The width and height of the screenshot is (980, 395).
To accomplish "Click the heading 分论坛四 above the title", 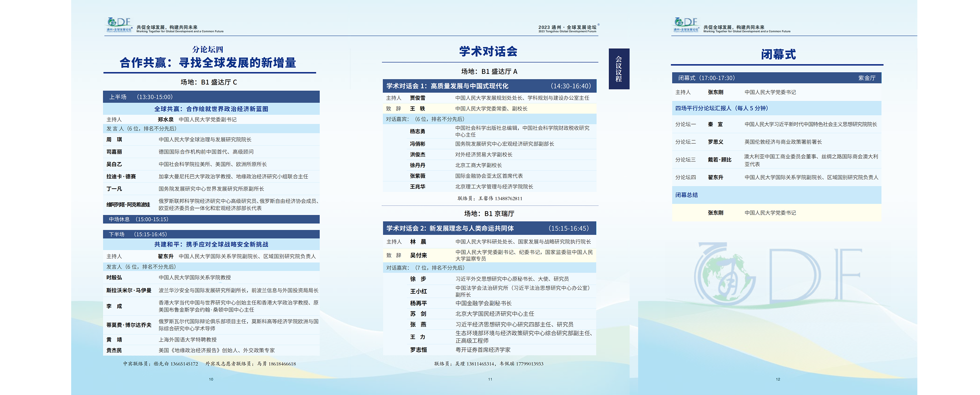I will [208, 49].
